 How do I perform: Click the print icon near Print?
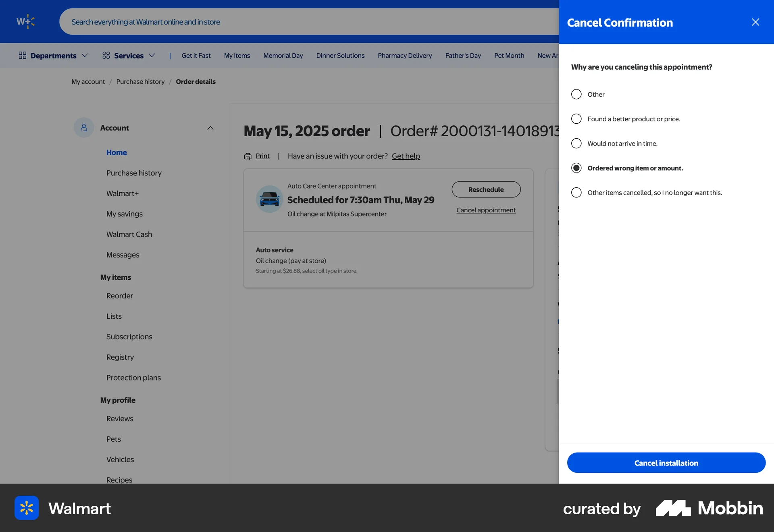point(248,156)
